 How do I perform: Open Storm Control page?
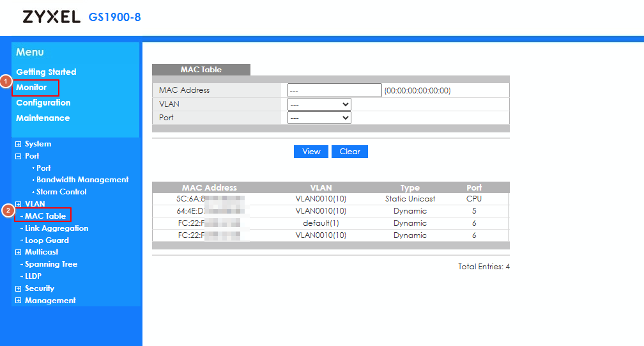[61, 192]
